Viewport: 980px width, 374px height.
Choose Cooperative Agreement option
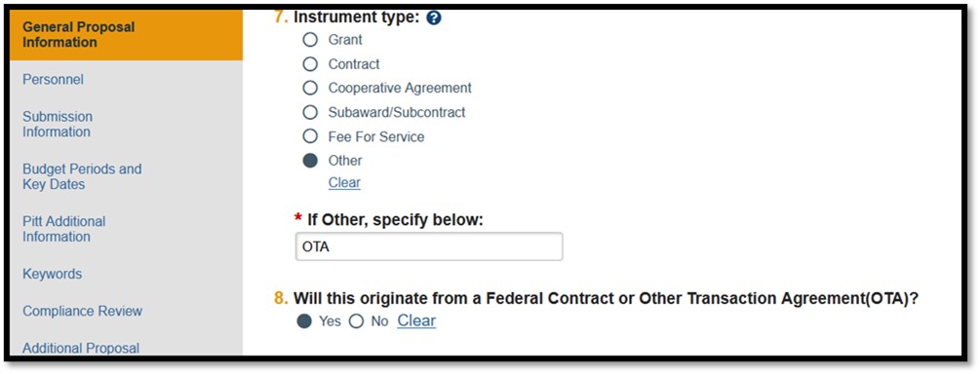[310, 88]
